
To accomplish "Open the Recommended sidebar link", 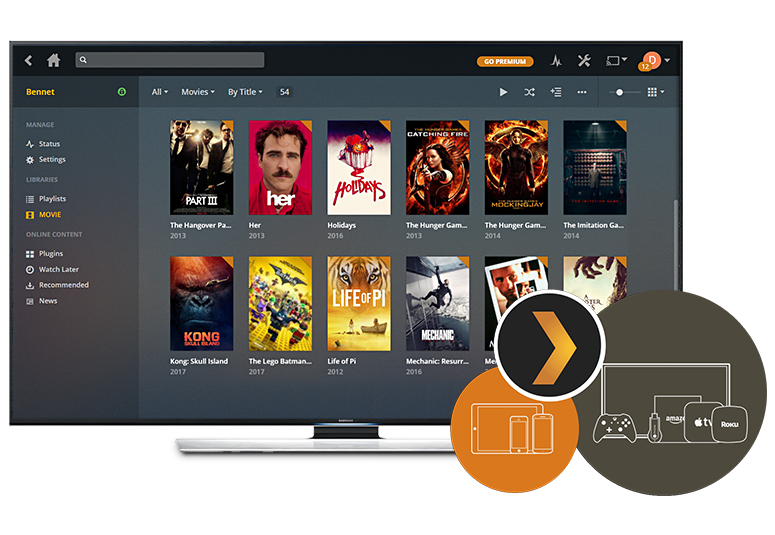I will coord(63,285).
